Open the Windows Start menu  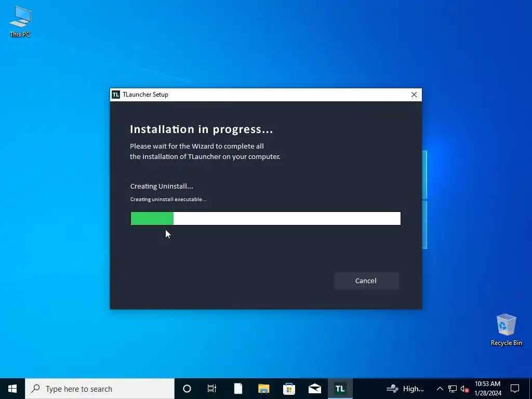(x=12, y=389)
